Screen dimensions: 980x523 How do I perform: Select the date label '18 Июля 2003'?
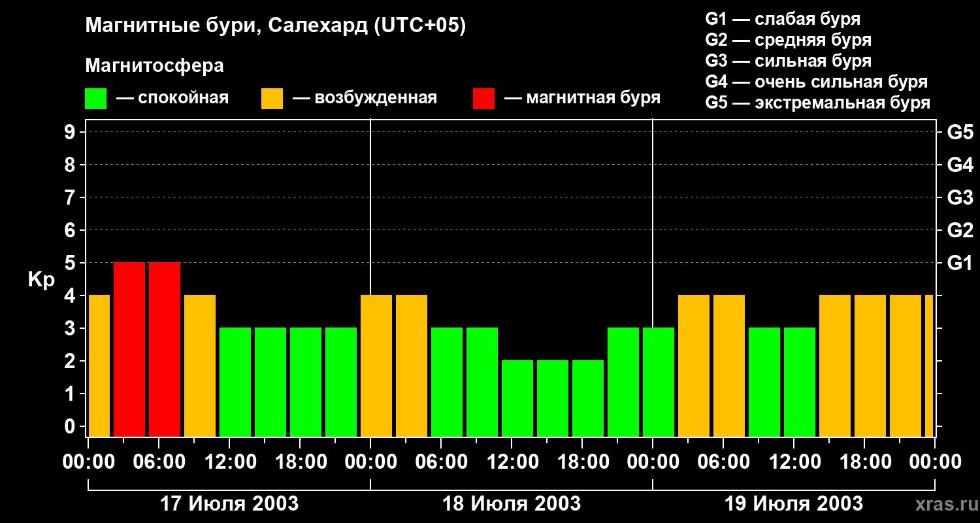512,504
